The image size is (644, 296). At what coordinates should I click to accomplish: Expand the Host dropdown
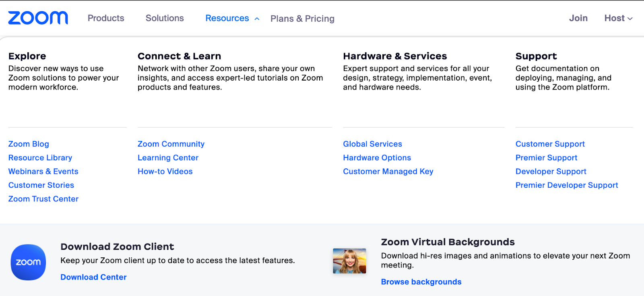click(618, 18)
